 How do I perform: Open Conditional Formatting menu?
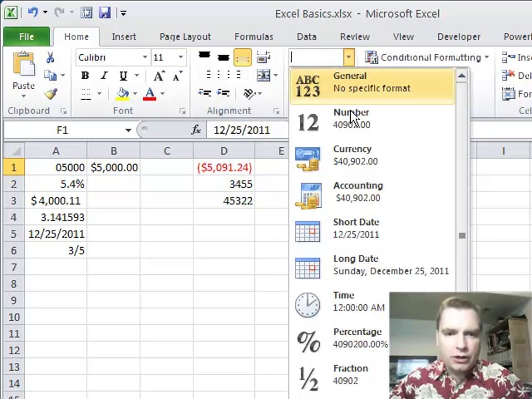coord(427,57)
